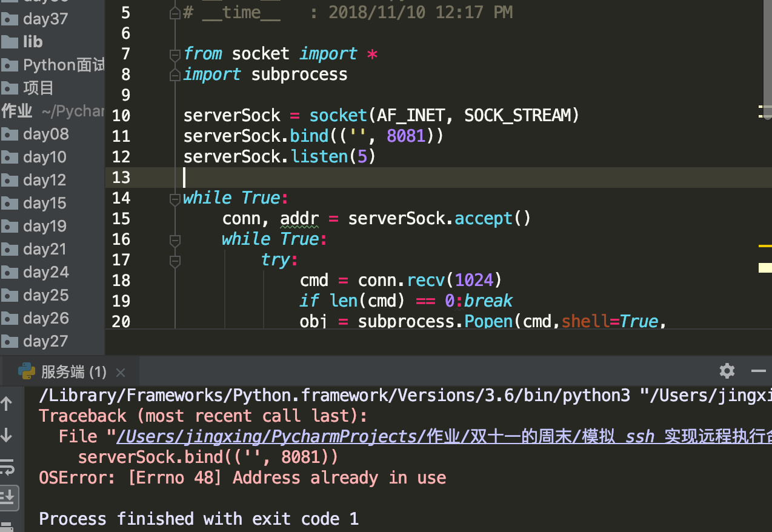The width and height of the screenshot is (772, 532).
Task: Click 'subprocess.Popen' on line 20
Action: click(x=435, y=321)
